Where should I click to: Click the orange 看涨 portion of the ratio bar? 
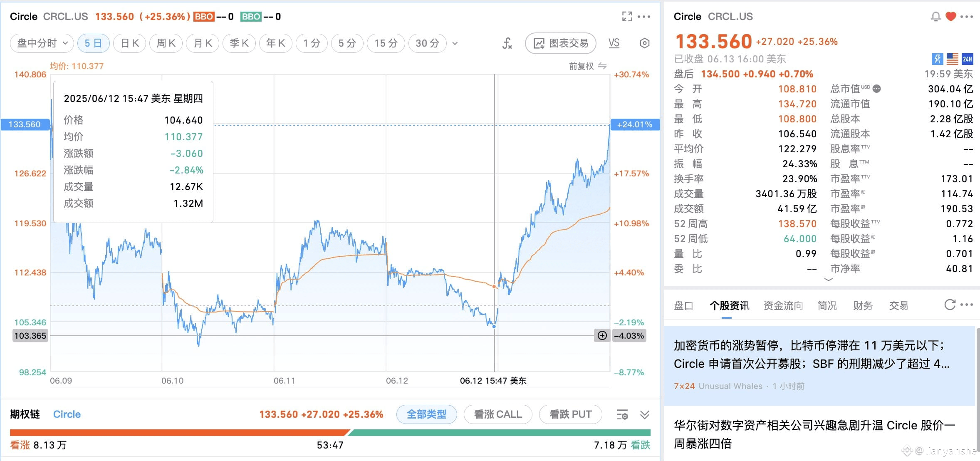pos(179,433)
